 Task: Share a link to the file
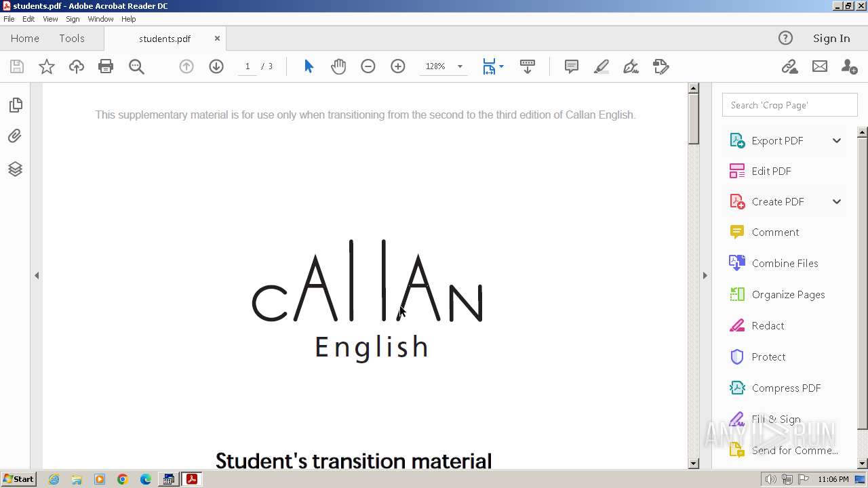tap(789, 66)
